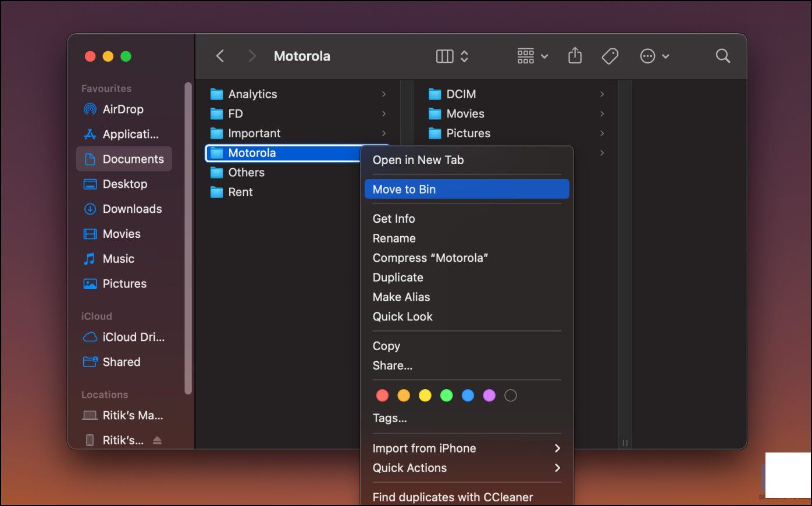Open Music in the sidebar

124,259
